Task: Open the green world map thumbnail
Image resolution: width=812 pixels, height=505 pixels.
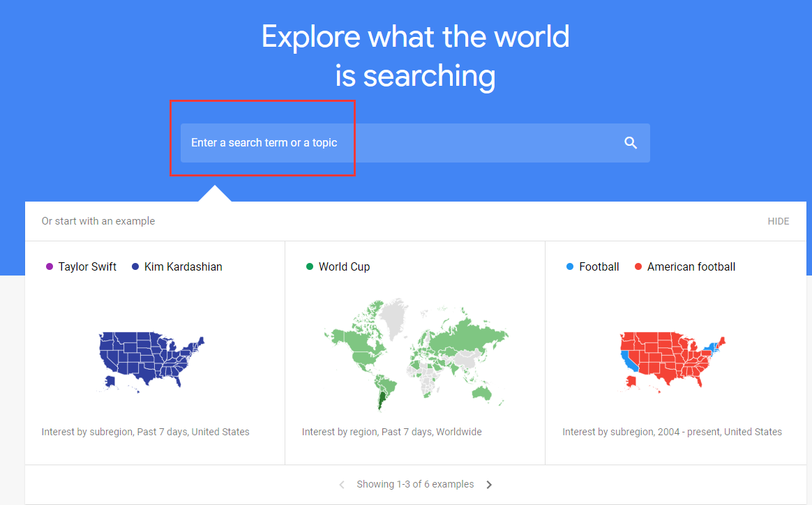Action: click(x=415, y=354)
